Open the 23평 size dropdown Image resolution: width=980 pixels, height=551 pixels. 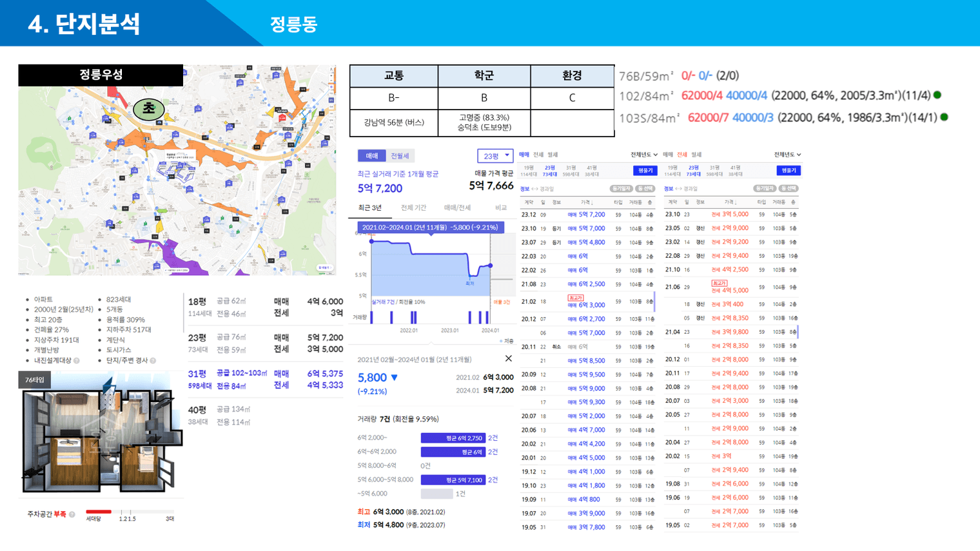point(495,156)
